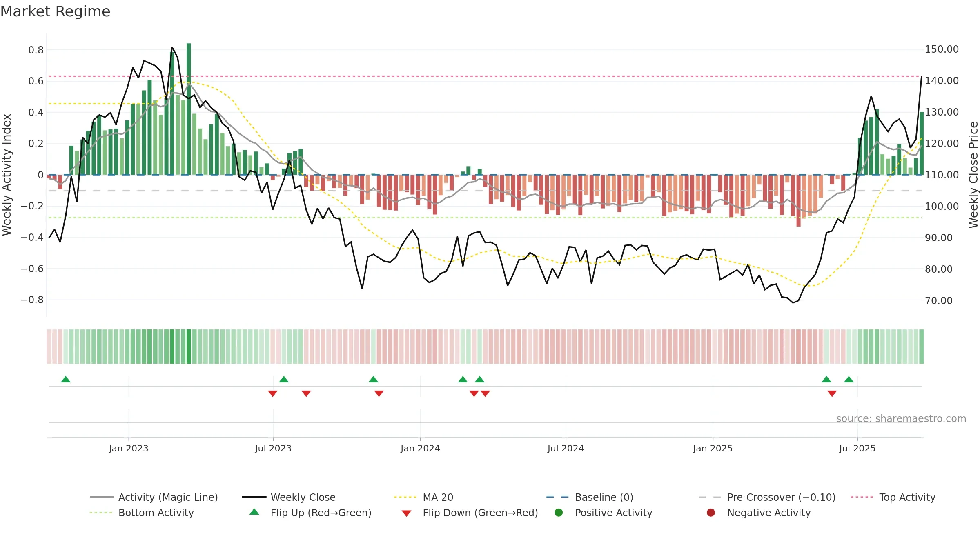Click the −0.8 activity axis label
The width and height of the screenshot is (980, 551).
point(32,300)
